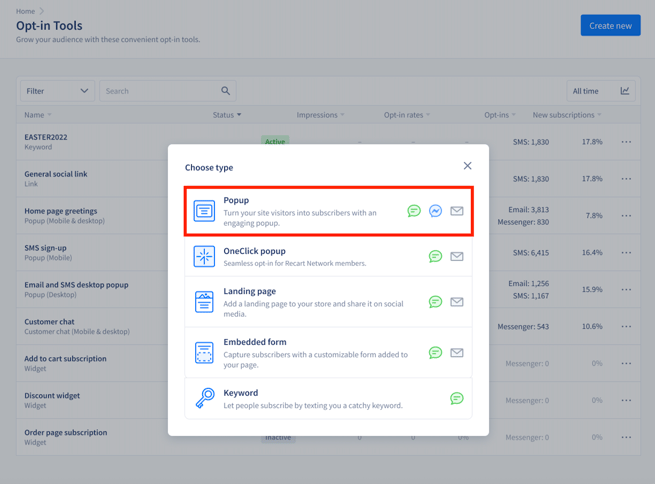Sort by Status column header
The image size is (655, 484).
pyautogui.click(x=227, y=115)
